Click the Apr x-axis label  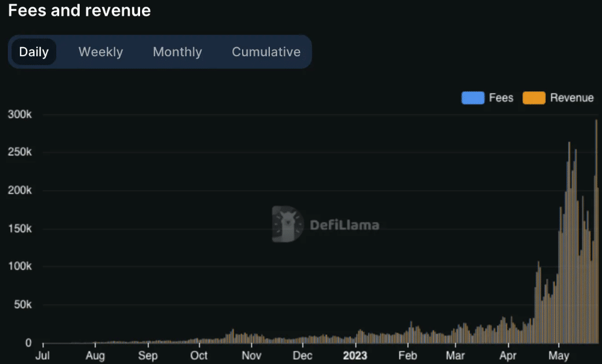coord(508,356)
